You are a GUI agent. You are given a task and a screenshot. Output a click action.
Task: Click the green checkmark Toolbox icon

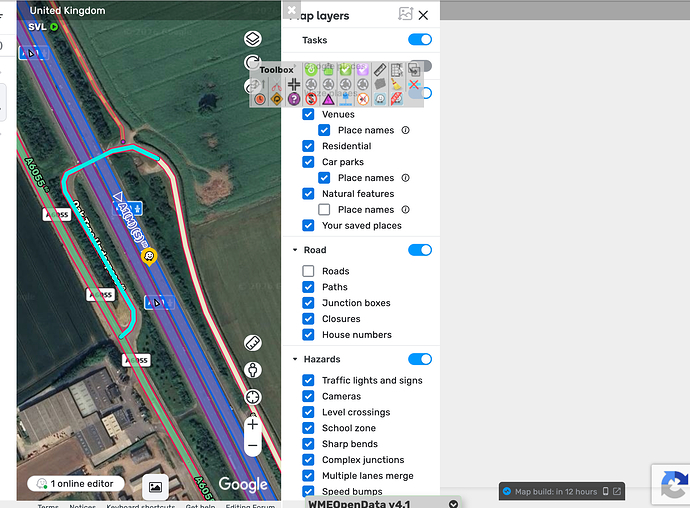(x=345, y=70)
